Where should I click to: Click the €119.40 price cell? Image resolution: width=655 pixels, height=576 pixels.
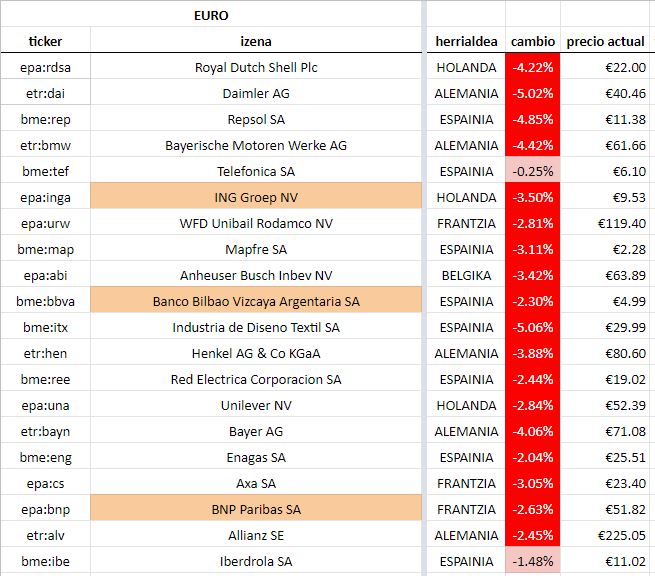point(605,223)
